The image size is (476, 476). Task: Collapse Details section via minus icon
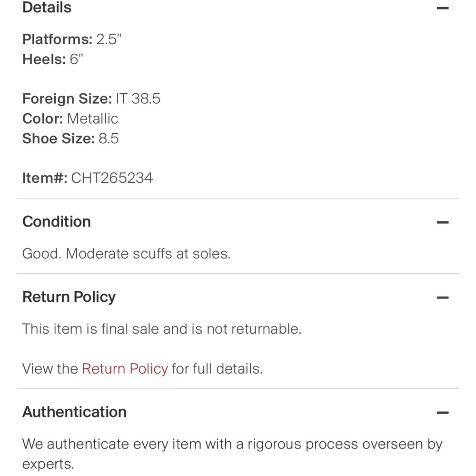(442, 8)
